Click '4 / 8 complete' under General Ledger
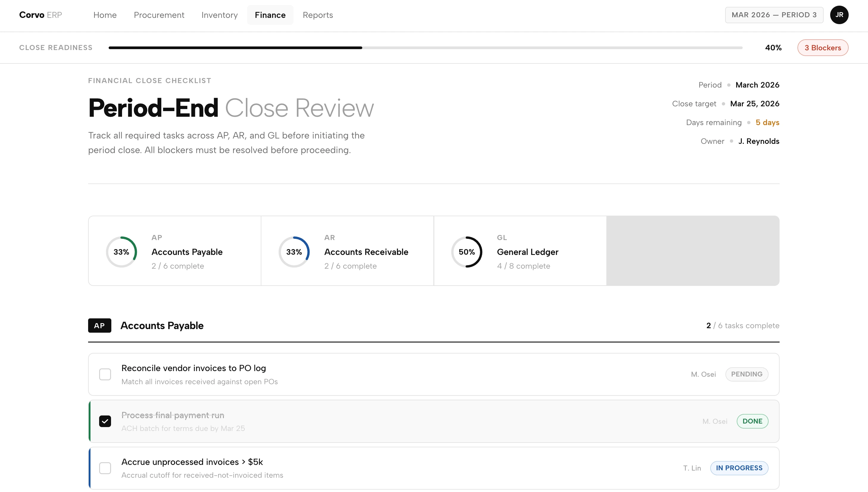Viewport: 868px width, 492px height. pyautogui.click(x=524, y=266)
